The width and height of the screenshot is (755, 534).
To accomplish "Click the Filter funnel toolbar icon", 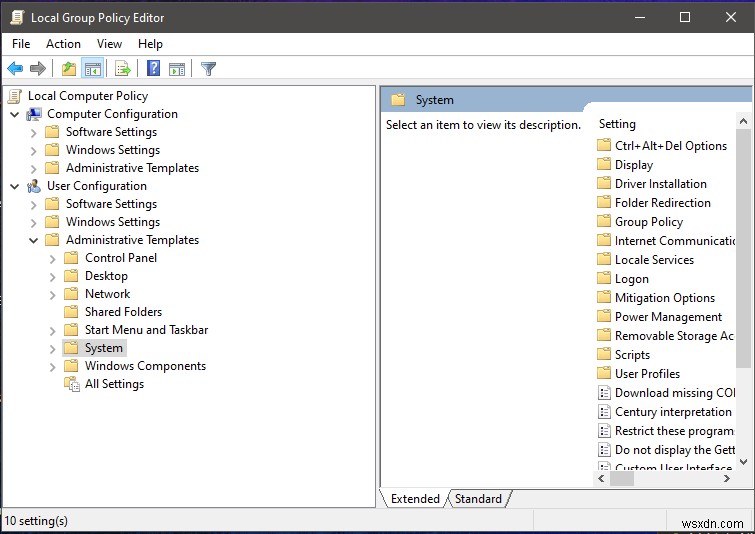I will [x=208, y=69].
